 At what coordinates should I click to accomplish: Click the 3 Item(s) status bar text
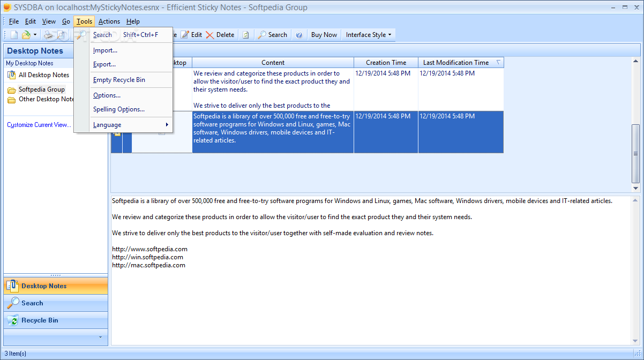coord(14,354)
